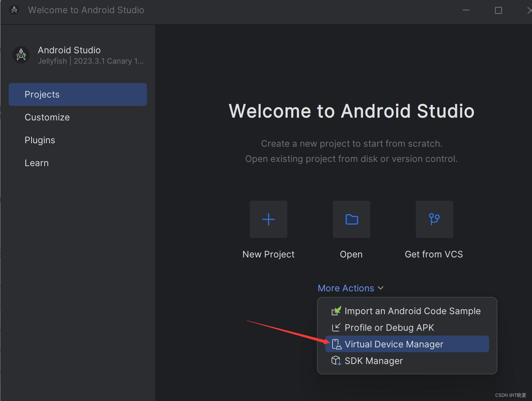Switch to the Customize tab

point(78,117)
